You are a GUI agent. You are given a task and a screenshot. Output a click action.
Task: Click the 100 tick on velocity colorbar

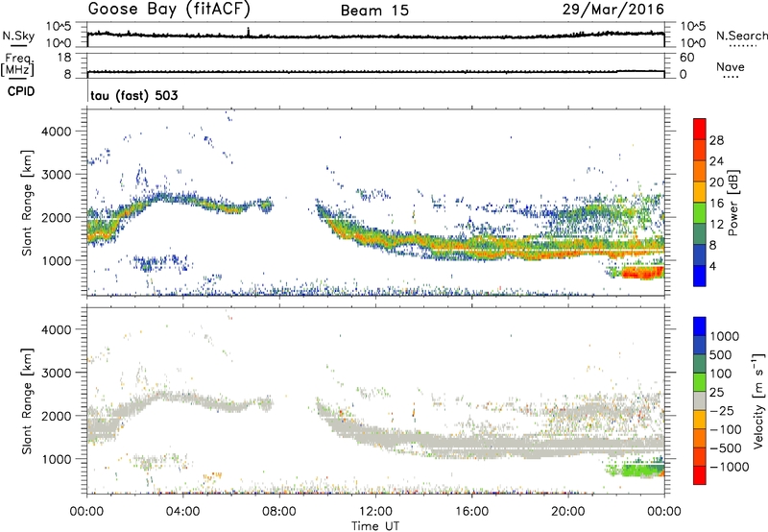(721, 374)
